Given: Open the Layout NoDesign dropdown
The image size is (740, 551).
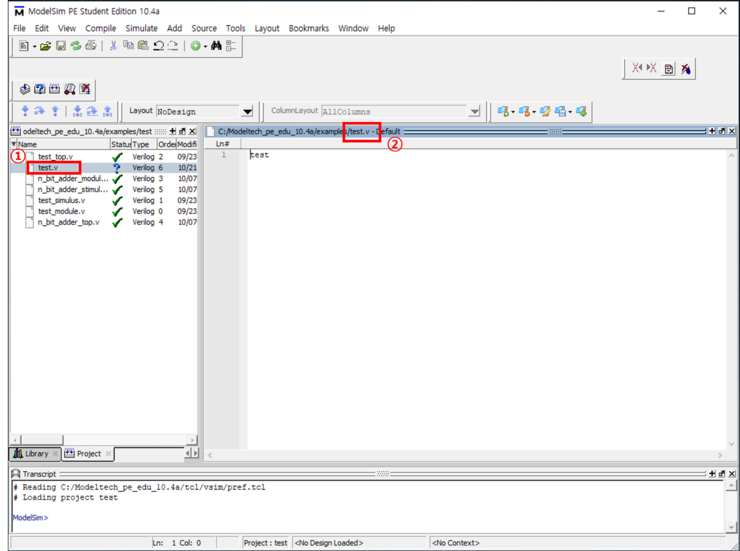Looking at the screenshot, I should click(247, 112).
